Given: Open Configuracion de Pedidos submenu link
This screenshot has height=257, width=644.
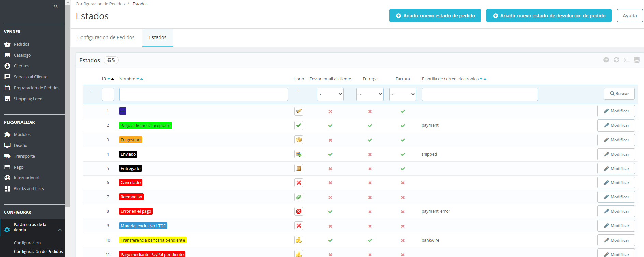Looking at the screenshot, I should pyautogui.click(x=38, y=252).
